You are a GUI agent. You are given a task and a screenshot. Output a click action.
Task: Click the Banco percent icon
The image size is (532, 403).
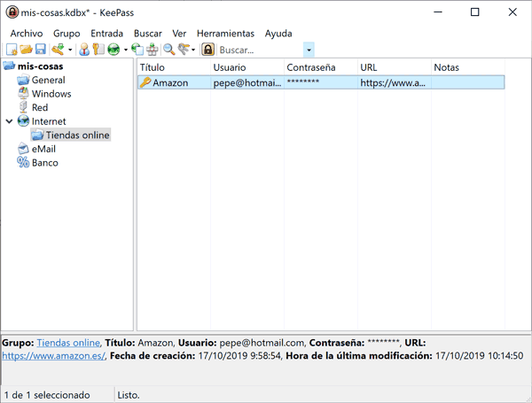point(23,162)
